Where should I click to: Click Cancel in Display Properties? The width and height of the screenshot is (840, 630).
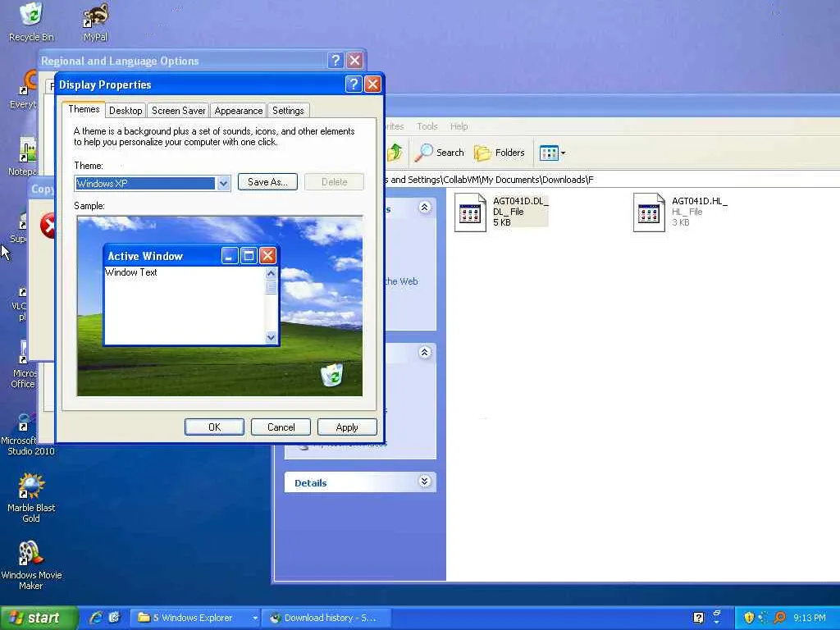click(x=281, y=427)
